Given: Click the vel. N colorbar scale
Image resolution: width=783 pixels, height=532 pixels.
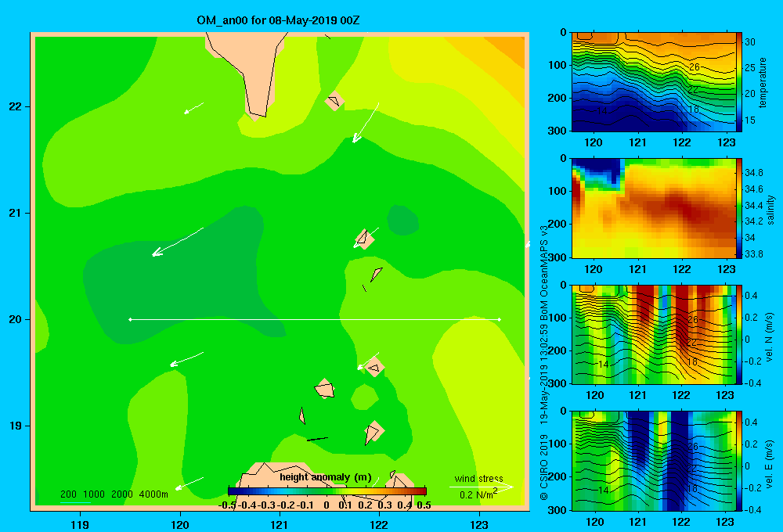Looking at the screenshot, I should 739,334.
